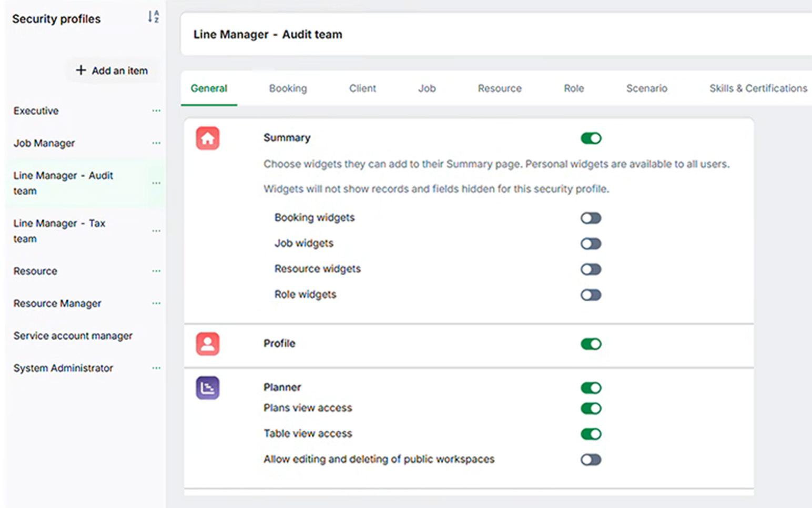Enable editing and deleting of public workspaces

pos(591,460)
